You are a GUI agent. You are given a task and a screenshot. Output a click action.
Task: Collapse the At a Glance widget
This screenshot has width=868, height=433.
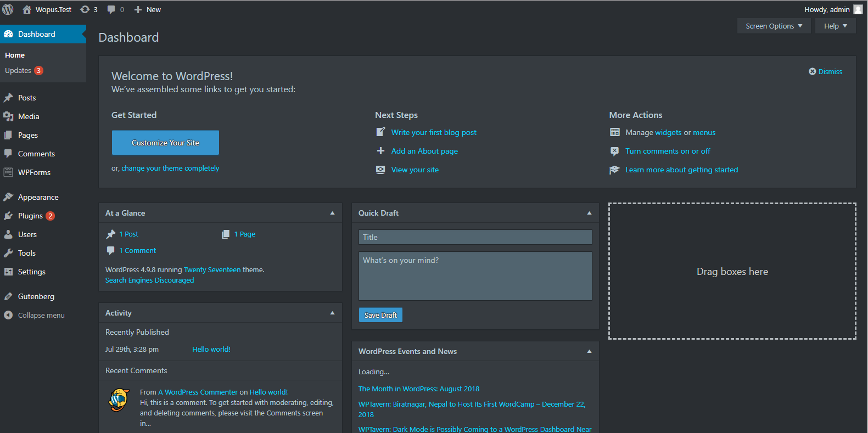(332, 213)
